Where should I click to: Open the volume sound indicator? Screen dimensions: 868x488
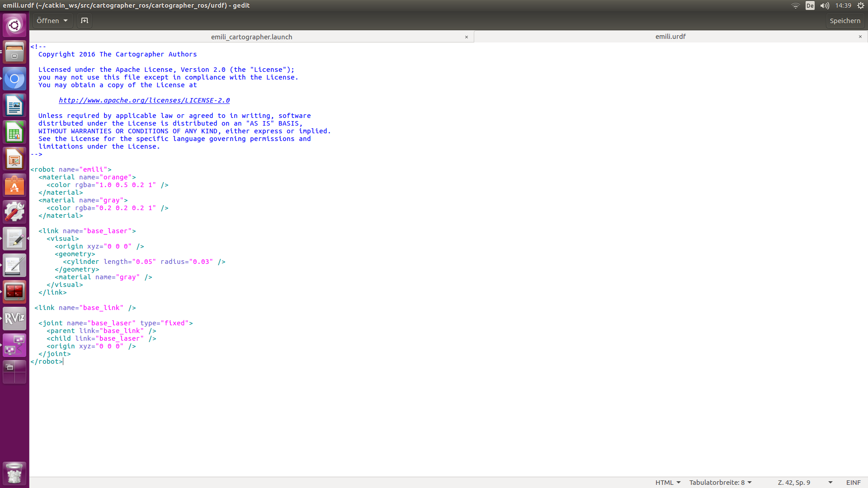click(x=825, y=5)
